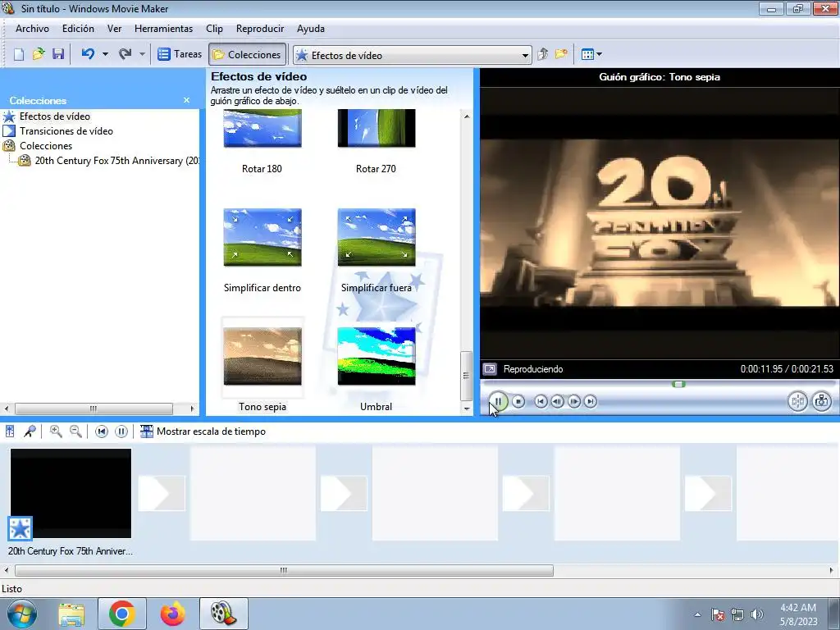
Task: Step to the previous frame
Action: click(x=557, y=401)
